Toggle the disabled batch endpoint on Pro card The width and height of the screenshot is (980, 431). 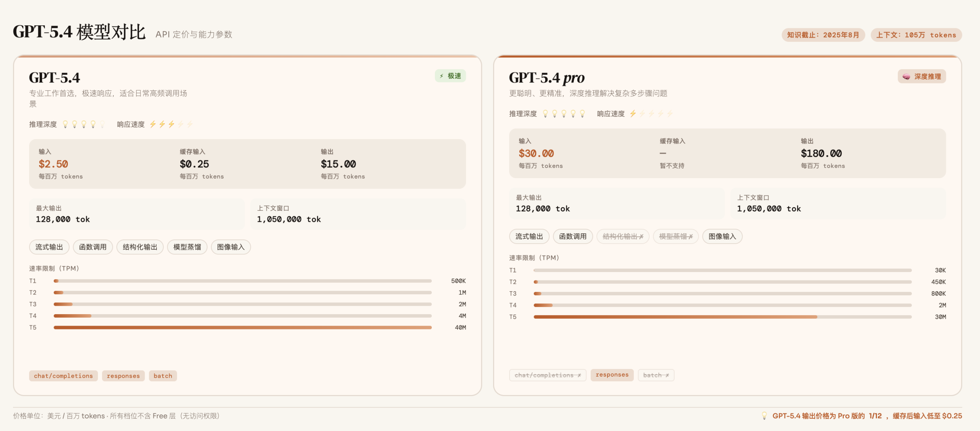pyautogui.click(x=656, y=375)
